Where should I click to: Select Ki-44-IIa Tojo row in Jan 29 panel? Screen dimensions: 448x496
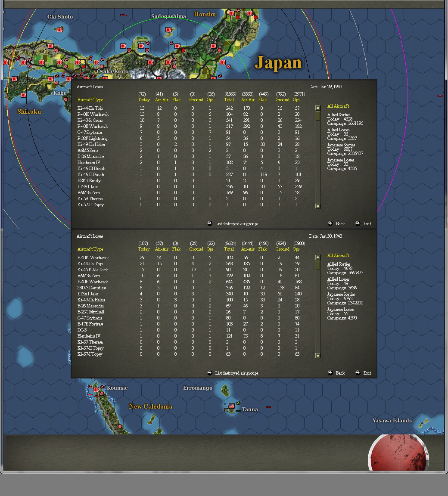pyautogui.click(x=190, y=108)
